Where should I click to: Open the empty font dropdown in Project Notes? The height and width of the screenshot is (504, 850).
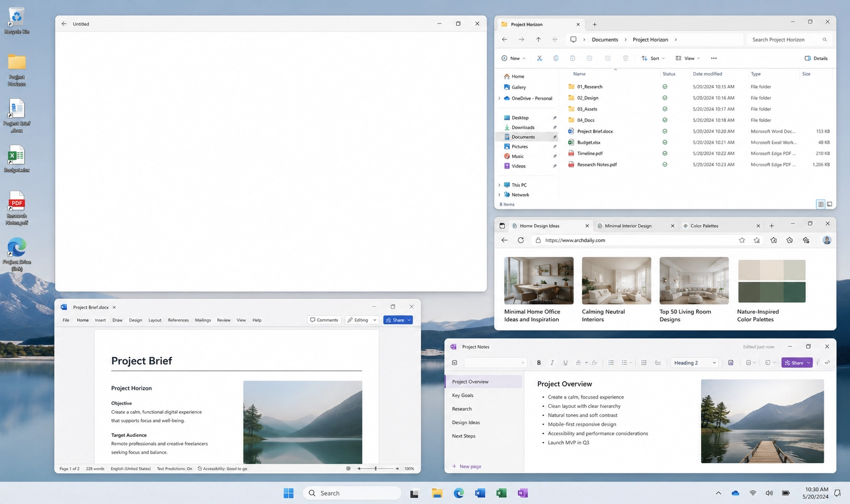[495, 363]
